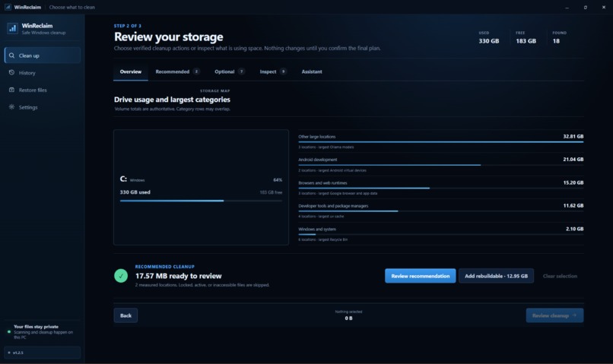Click the USED 330 GB stat

coord(489,37)
